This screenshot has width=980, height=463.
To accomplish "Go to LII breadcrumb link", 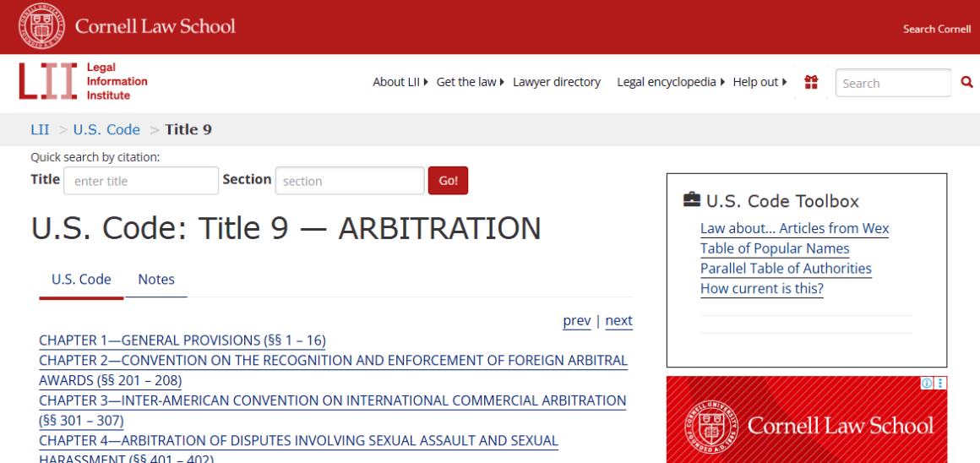I will click(40, 129).
